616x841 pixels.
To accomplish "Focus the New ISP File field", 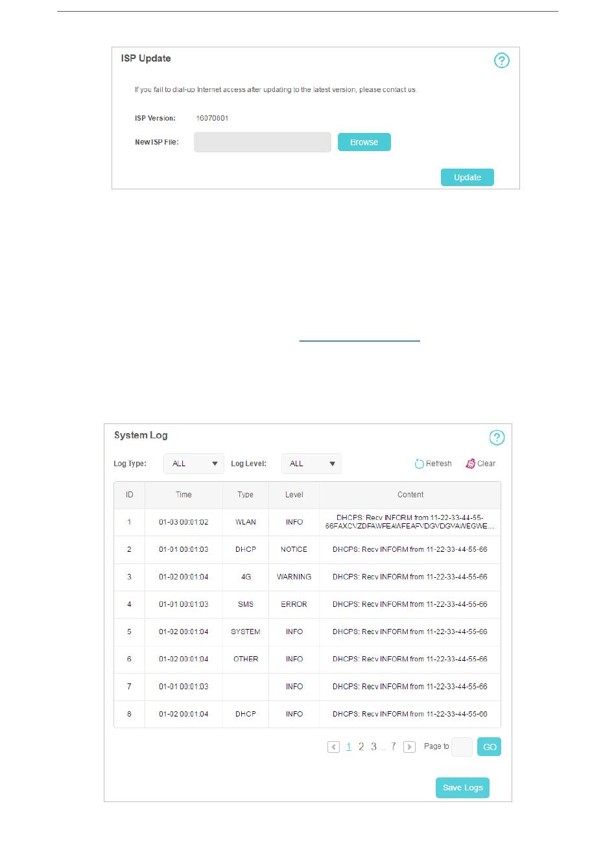I will point(263,142).
